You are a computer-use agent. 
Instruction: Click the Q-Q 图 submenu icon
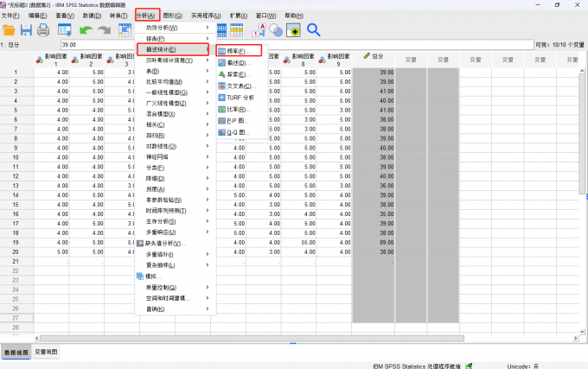(221, 132)
